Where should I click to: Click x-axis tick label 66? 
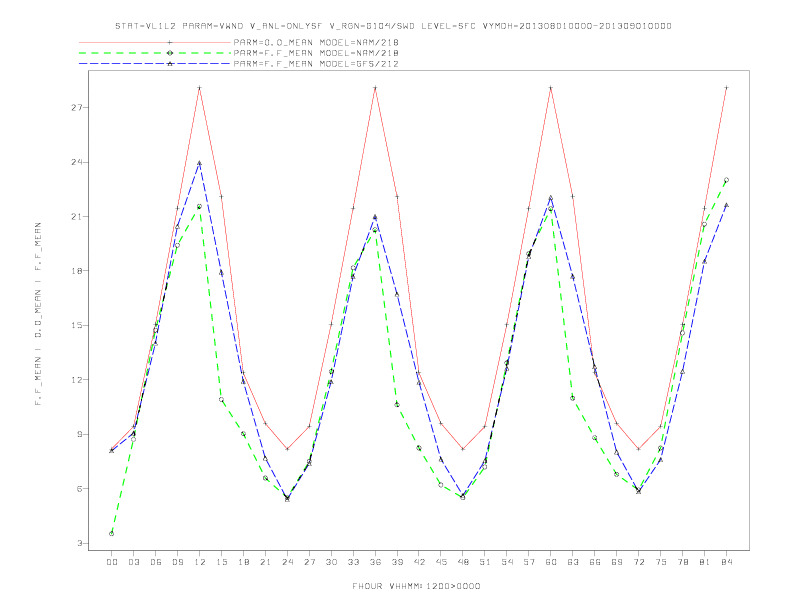[x=595, y=562]
